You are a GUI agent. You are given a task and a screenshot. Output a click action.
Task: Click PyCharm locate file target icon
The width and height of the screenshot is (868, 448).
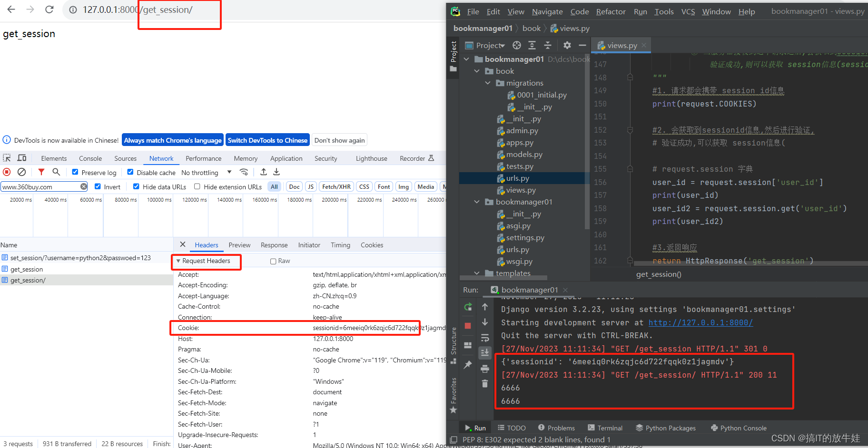point(517,45)
